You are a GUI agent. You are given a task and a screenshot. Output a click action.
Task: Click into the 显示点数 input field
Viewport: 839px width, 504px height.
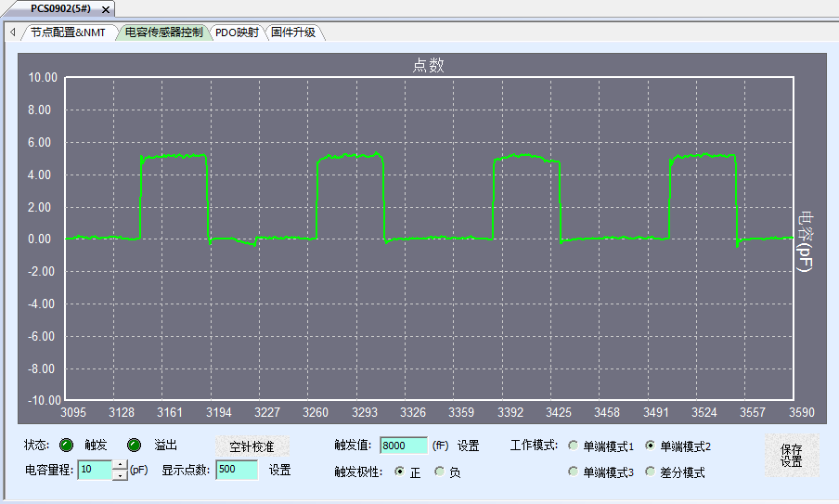pos(236,471)
